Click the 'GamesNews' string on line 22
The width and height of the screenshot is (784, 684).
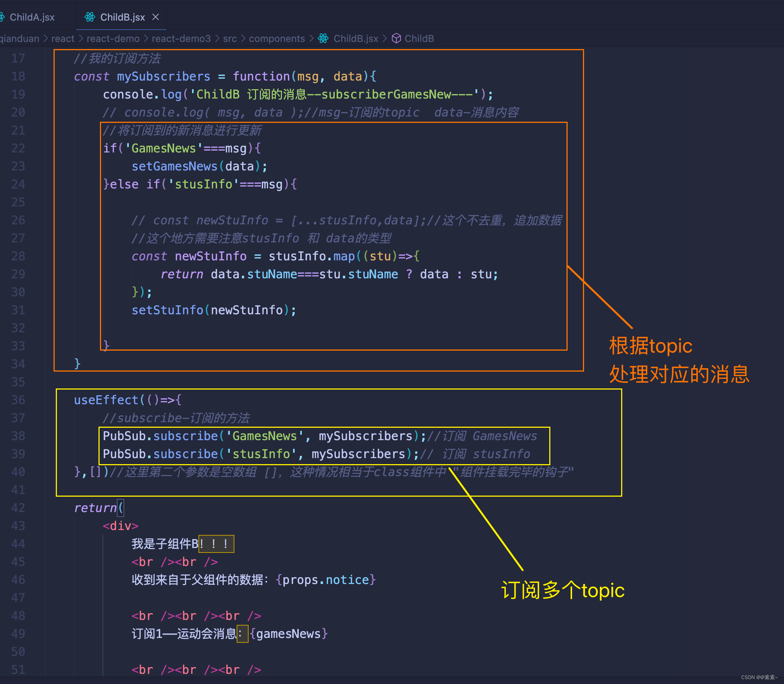(163, 148)
